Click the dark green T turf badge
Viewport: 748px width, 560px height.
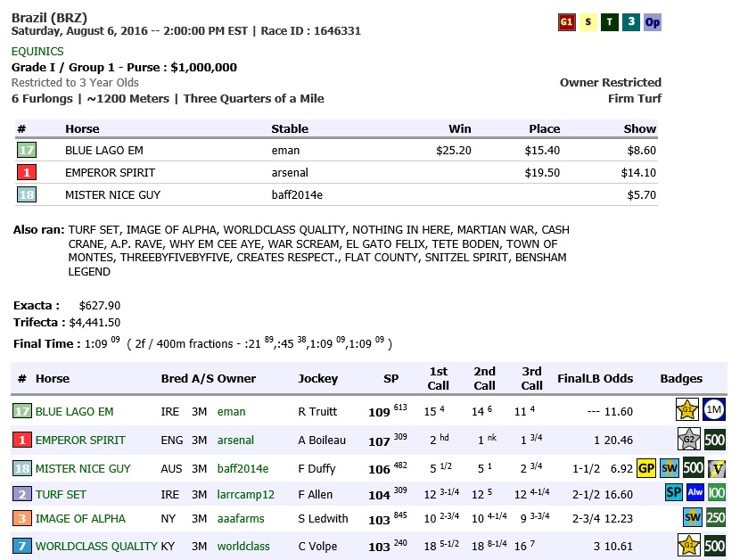click(610, 22)
